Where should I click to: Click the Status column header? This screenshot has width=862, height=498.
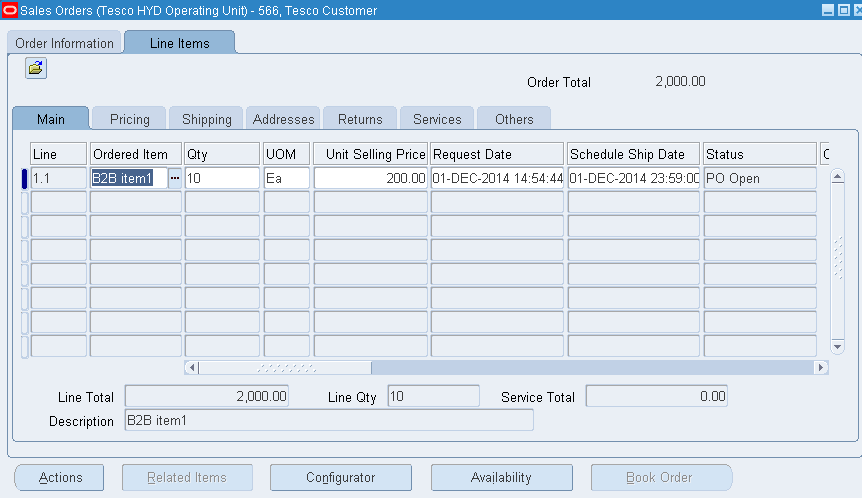(760, 154)
